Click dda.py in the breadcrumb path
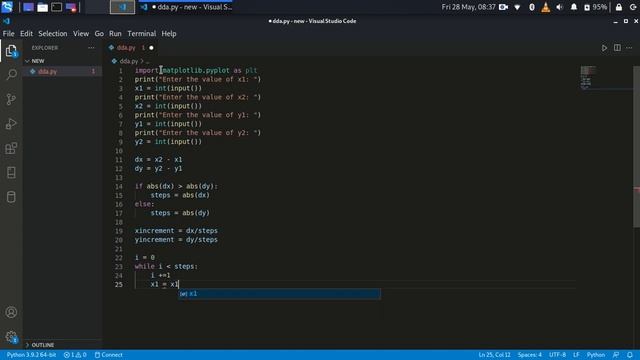Screen dimensions: 640x360 (x=129, y=61)
